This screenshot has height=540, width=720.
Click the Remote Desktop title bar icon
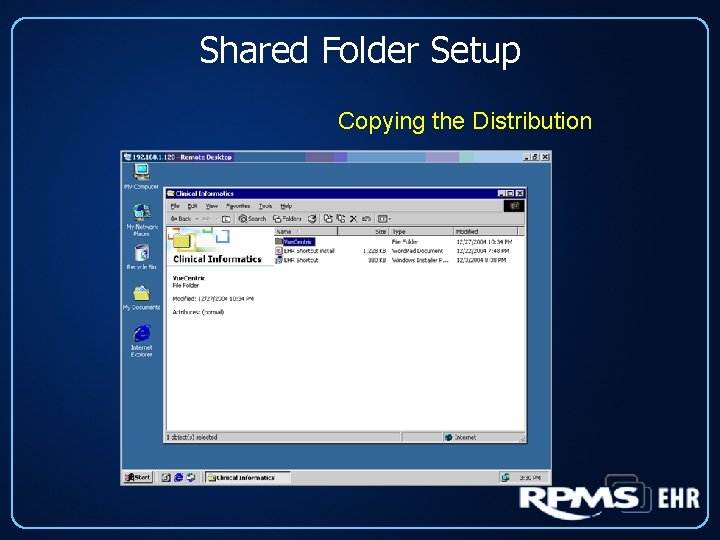(127, 157)
